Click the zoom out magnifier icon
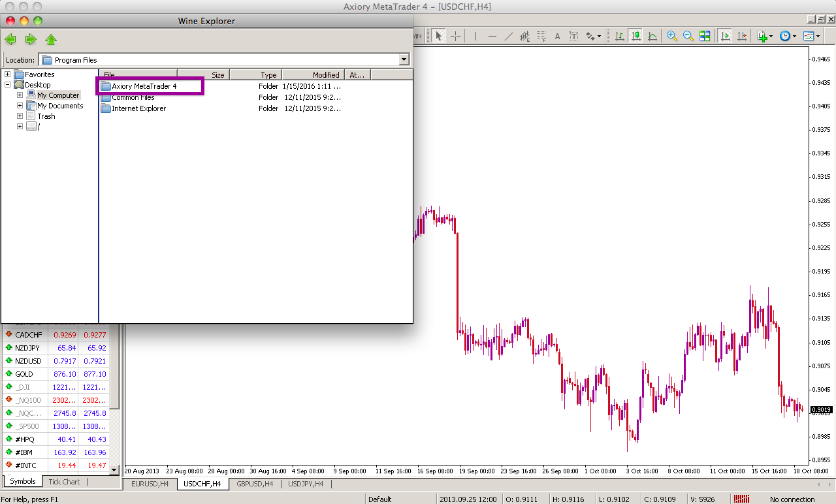This screenshot has width=836, height=504. click(x=688, y=36)
